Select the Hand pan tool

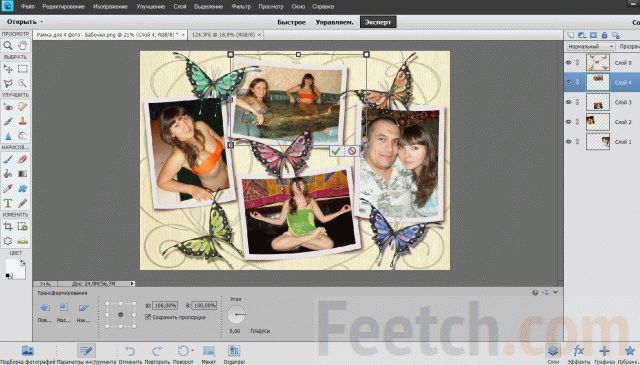pyautogui.click(x=22, y=46)
